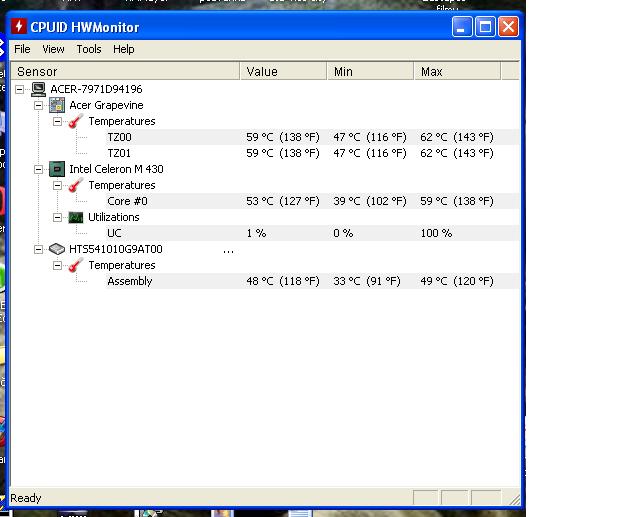Open the View menu
The height and width of the screenshot is (517, 640).
pyautogui.click(x=53, y=49)
